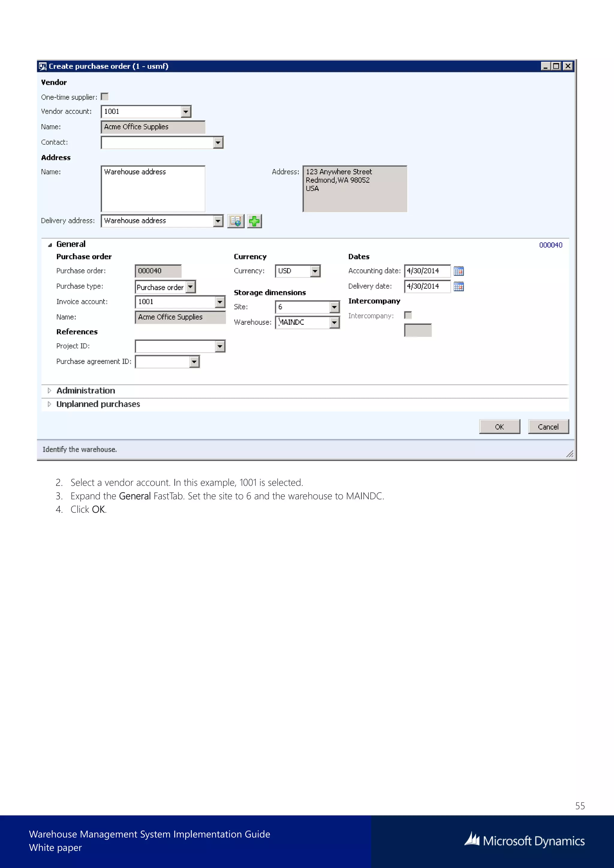Screen dimensions: 614x868
Task: Open the Site dropdown arrow
Action: click(334, 307)
